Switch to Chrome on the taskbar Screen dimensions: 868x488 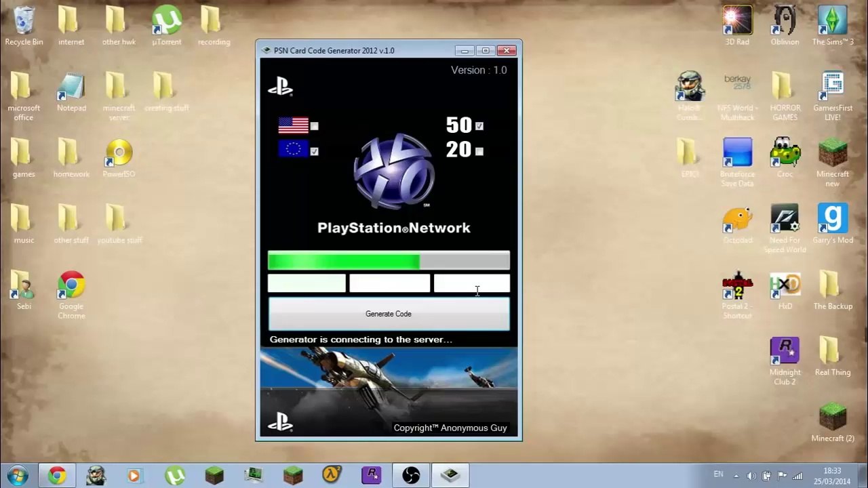(x=57, y=475)
